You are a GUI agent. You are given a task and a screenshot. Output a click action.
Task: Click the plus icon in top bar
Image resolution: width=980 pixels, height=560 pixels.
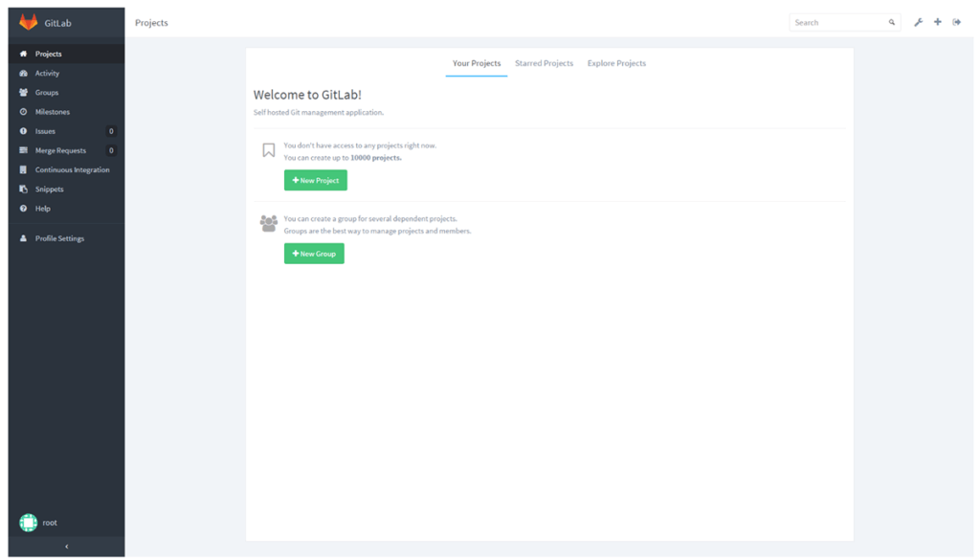938,22
